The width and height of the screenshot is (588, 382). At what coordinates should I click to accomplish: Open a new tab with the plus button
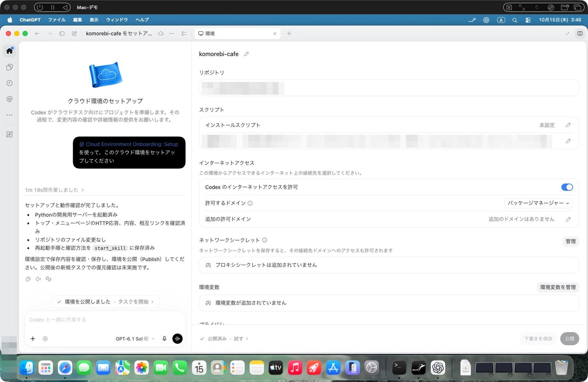289,33
